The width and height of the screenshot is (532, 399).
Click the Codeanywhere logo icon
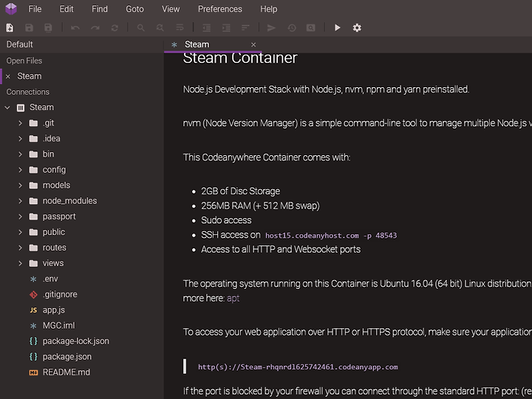pos(11,9)
